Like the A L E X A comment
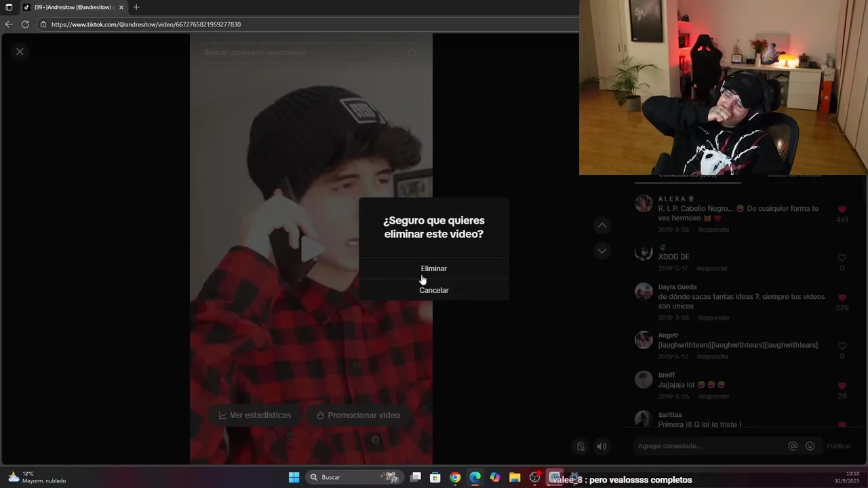Screen dimensions: 868x488 pyautogui.click(x=842, y=209)
